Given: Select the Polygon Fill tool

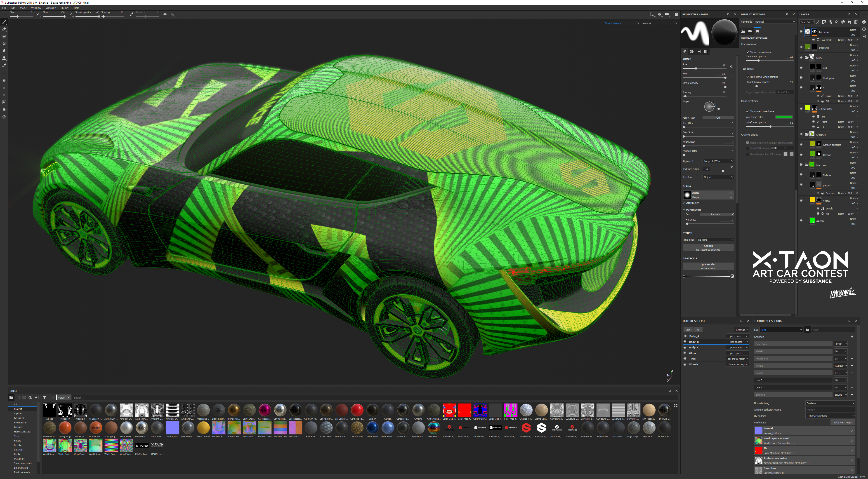Looking at the screenshot, I should [4, 43].
